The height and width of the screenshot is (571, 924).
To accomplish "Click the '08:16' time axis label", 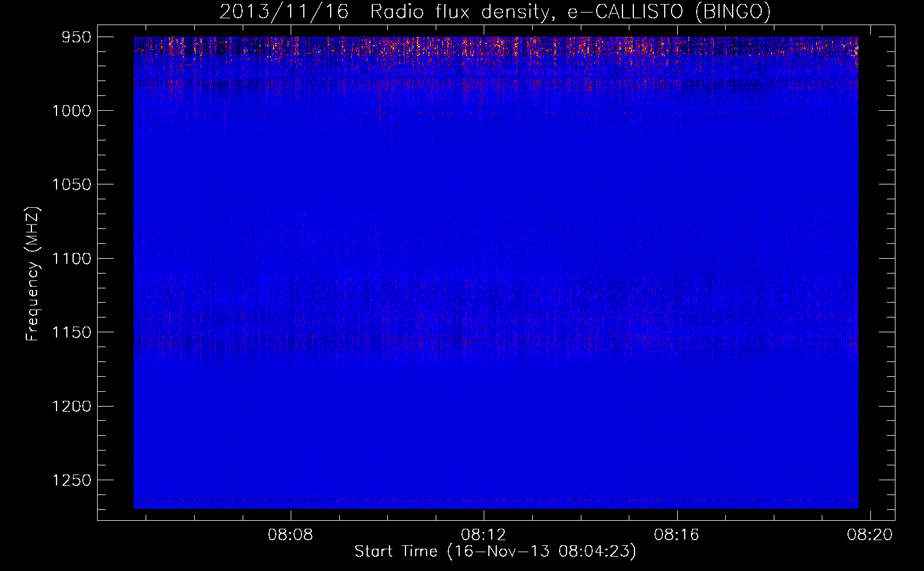I will tap(677, 535).
